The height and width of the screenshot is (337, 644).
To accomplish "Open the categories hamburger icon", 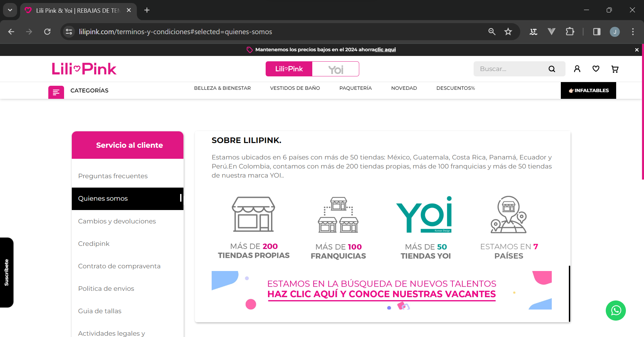I will coord(56,92).
